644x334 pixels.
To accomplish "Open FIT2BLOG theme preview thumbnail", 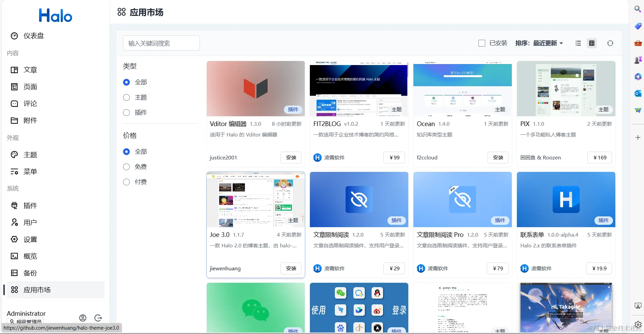I will 359,89.
